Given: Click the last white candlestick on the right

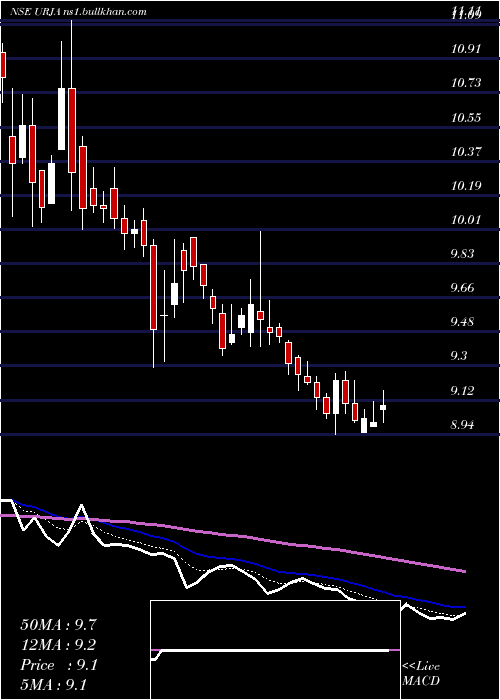Looking at the screenshot, I should tap(383, 407).
